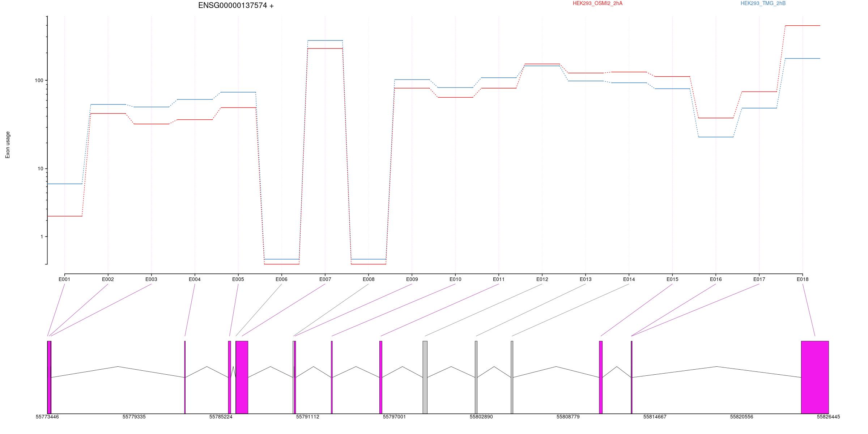Click exon label E002
868x434 pixels.
[108, 279]
